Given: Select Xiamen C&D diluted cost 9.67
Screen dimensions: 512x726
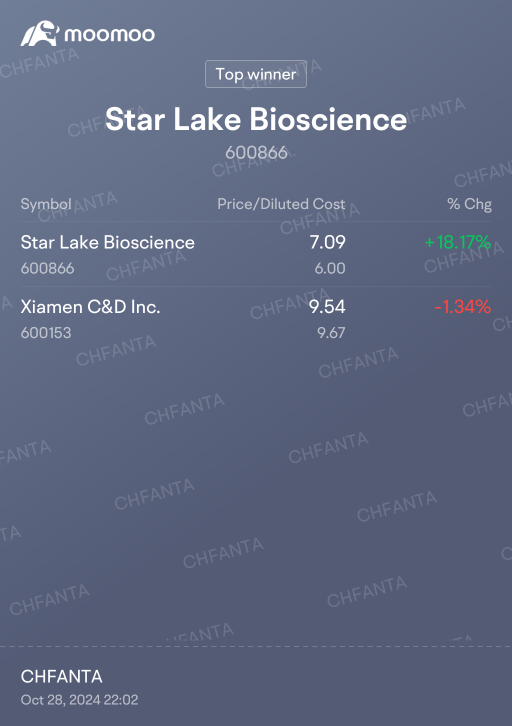Looking at the screenshot, I should (331, 333).
